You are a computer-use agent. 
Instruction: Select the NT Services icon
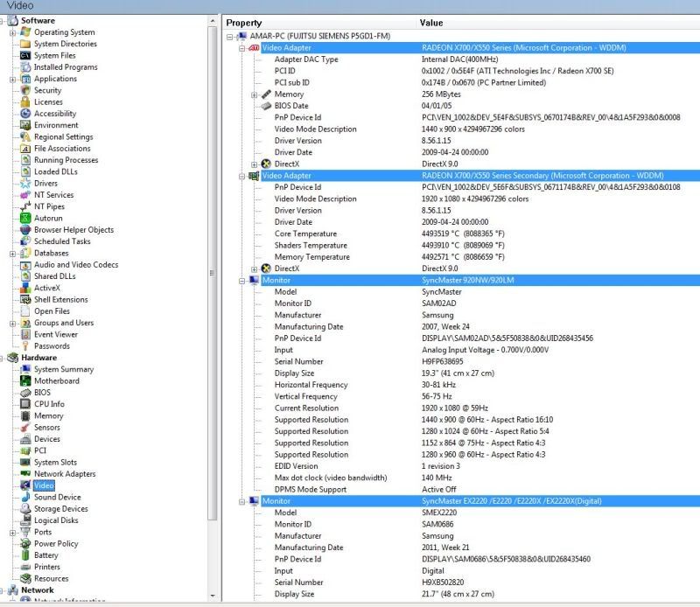pyautogui.click(x=25, y=194)
